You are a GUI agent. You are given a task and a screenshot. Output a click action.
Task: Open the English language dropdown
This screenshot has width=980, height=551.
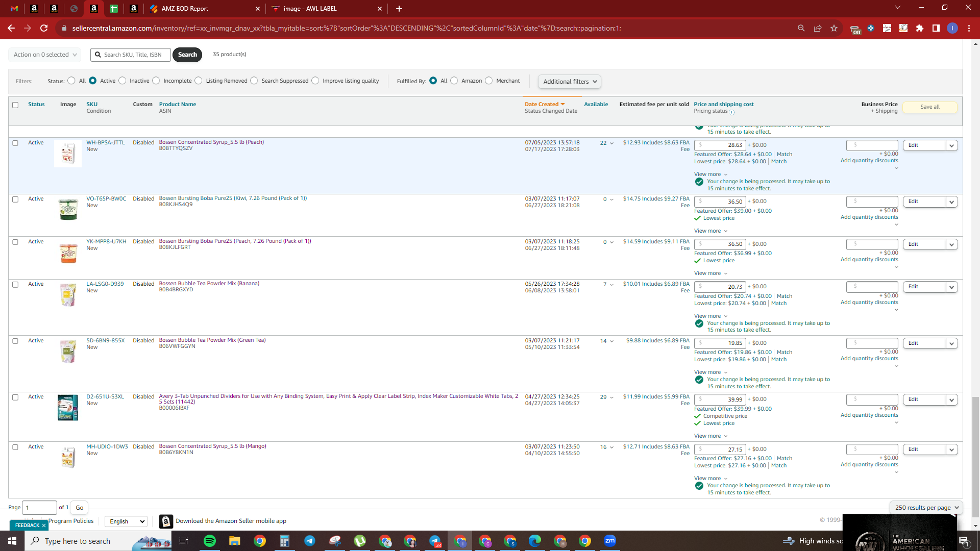[x=126, y=521]
